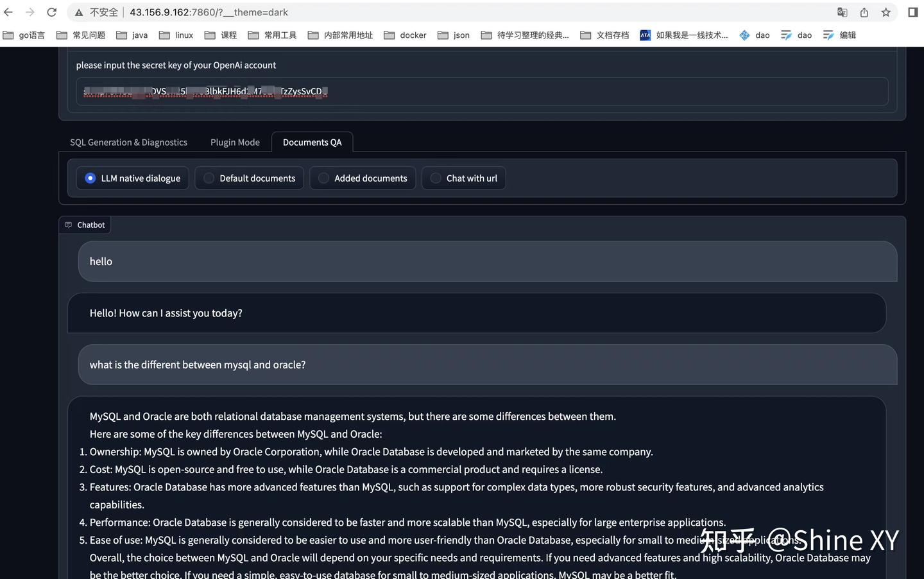Click the browser forward arrow

tap(30, 12)
